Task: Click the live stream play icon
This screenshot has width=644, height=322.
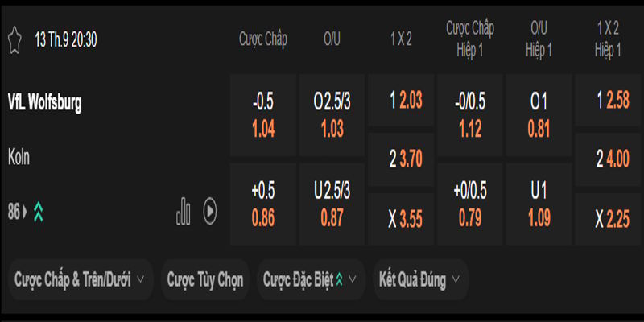Action: (209, 212)
